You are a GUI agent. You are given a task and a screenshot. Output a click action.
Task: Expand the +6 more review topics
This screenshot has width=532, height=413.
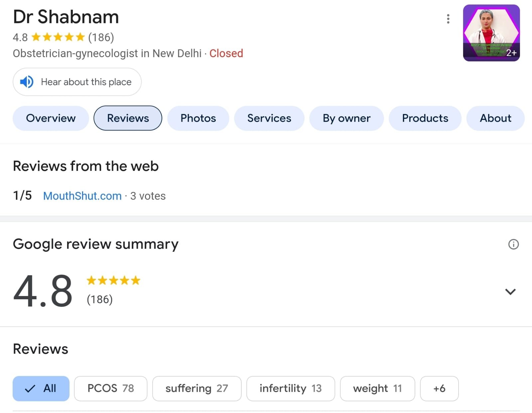(x=439, y=388)
